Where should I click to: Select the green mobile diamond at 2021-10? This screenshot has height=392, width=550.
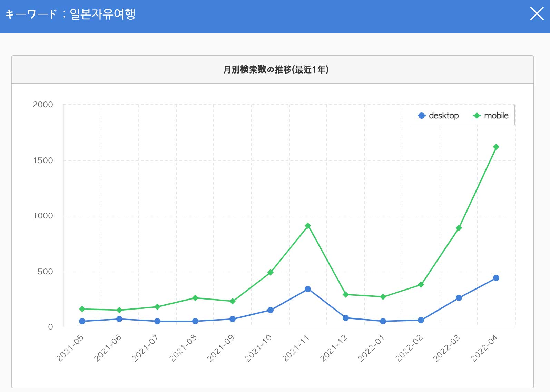[x=271, y=273]
